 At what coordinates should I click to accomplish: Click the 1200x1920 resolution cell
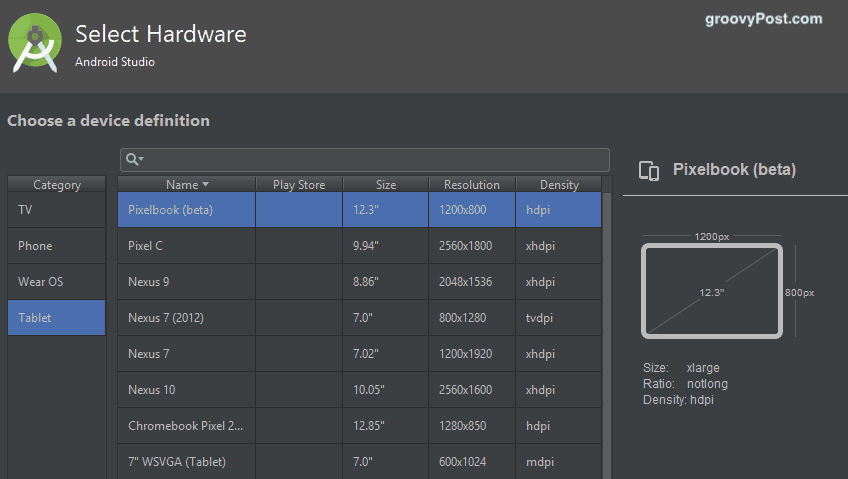click(472, 354)
